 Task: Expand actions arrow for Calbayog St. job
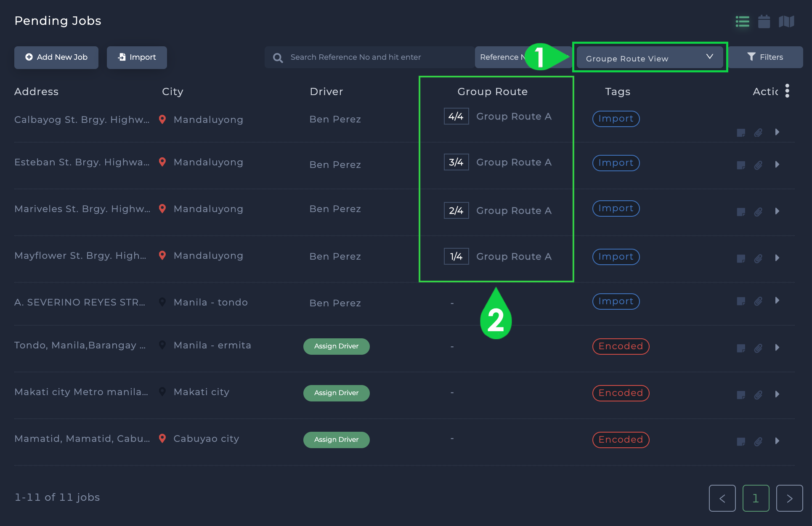click(778, 132)
